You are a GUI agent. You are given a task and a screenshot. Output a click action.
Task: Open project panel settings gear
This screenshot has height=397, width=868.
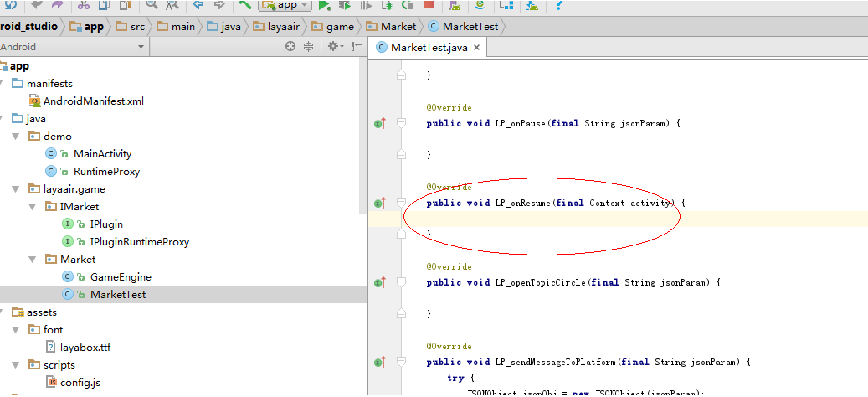pos(333,47)
